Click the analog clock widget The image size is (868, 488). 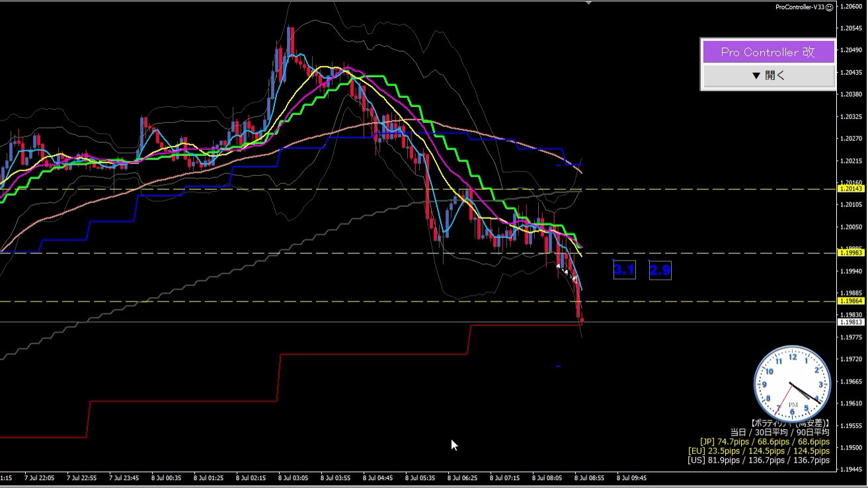792,384
